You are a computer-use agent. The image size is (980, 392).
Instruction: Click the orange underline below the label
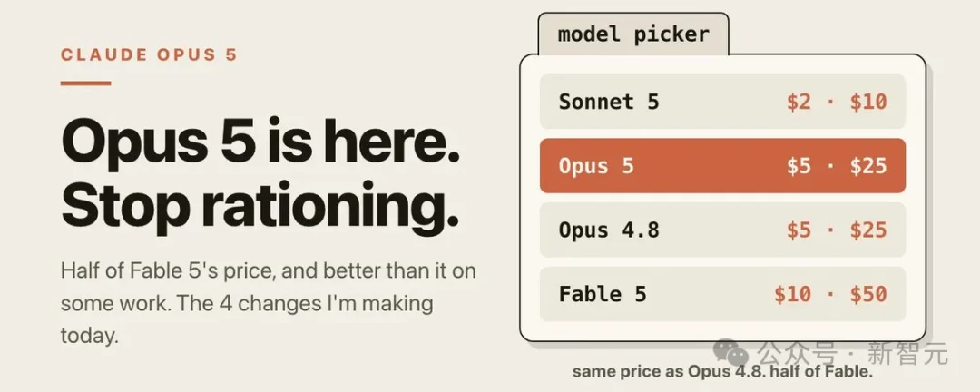point(85,83)
